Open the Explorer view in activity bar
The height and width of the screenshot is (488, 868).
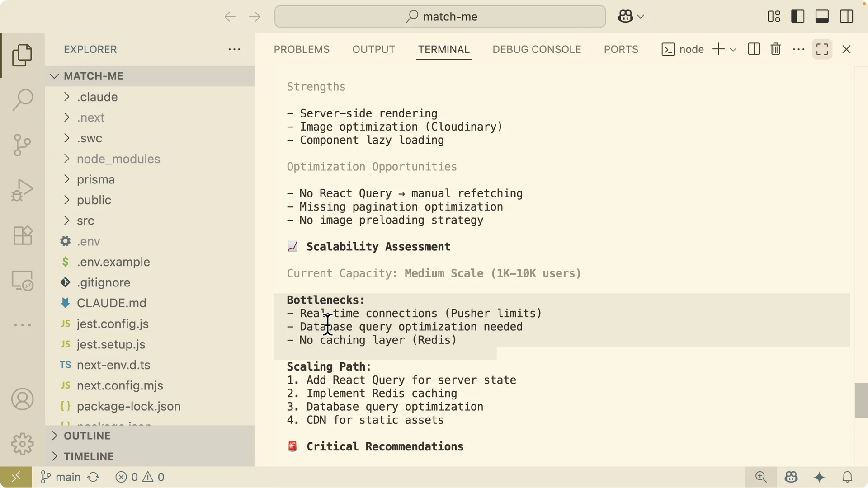[x=22, y=55]
